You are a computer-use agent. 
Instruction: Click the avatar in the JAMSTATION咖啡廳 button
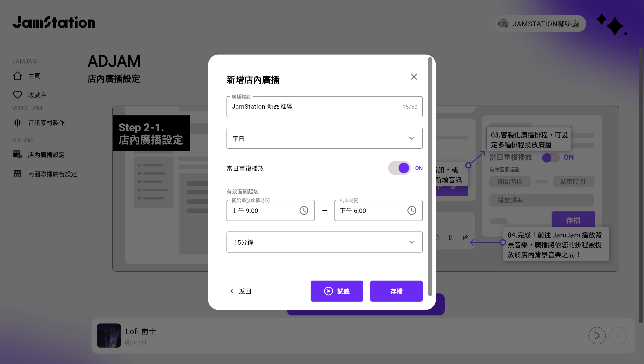pyautogui.click(x=503, y=24)
